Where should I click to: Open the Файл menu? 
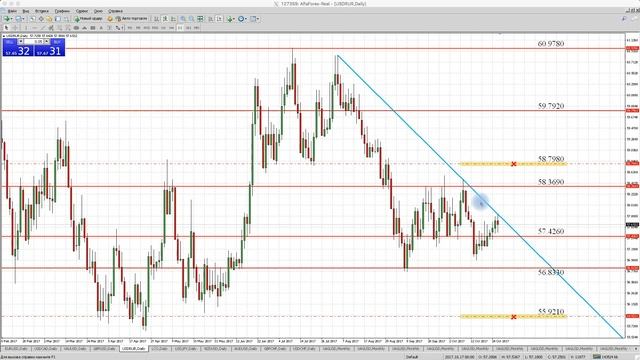point(12,11)
